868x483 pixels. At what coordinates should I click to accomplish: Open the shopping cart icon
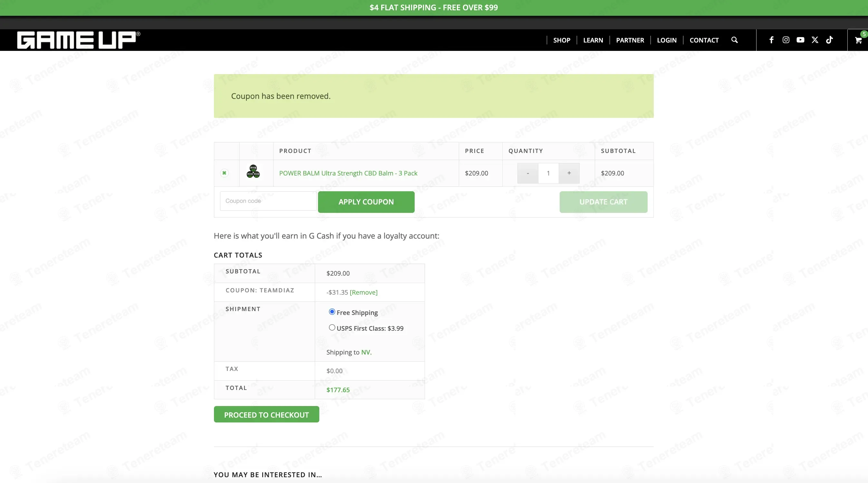858,41
